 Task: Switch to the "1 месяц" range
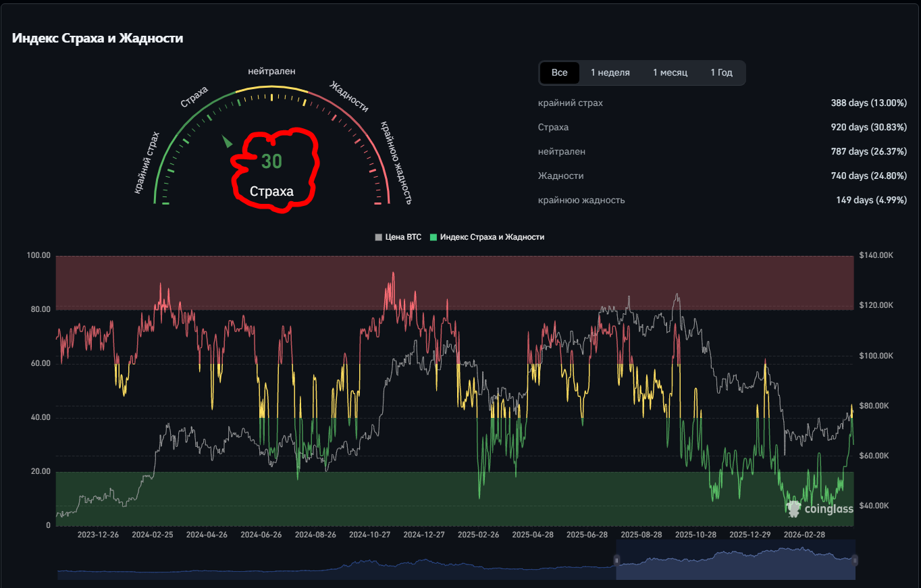click(670, 73)
